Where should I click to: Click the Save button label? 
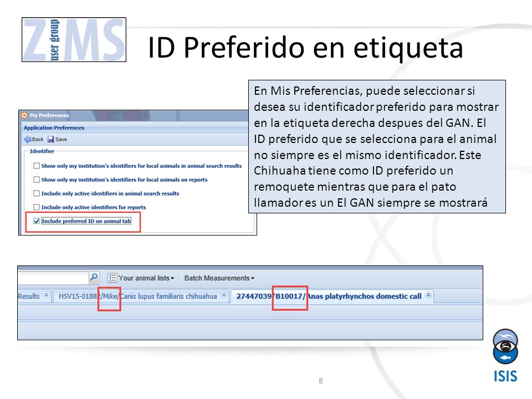tap(61, 140)
